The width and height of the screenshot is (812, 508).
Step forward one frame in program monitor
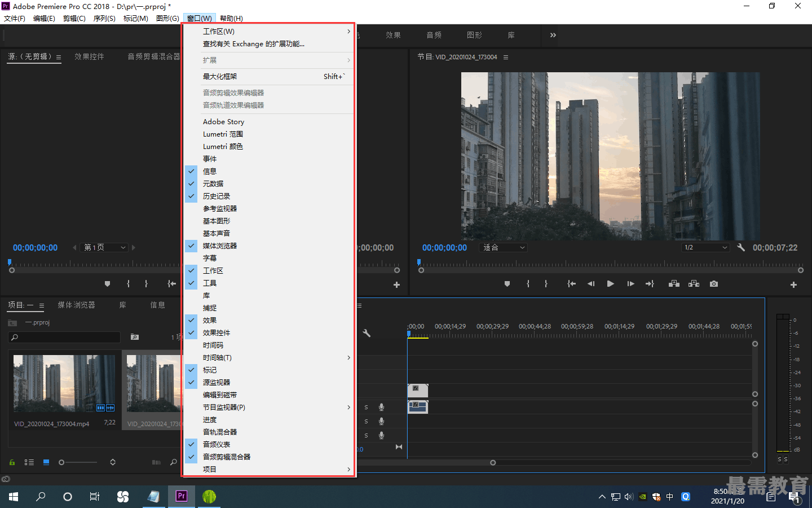coord(630,284)
